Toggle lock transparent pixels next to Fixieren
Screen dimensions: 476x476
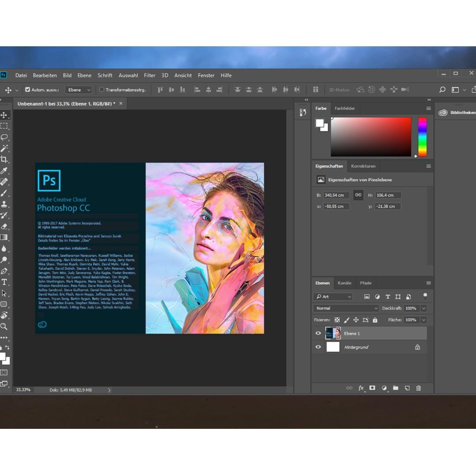pyautogui.click(x=337, y=320)
